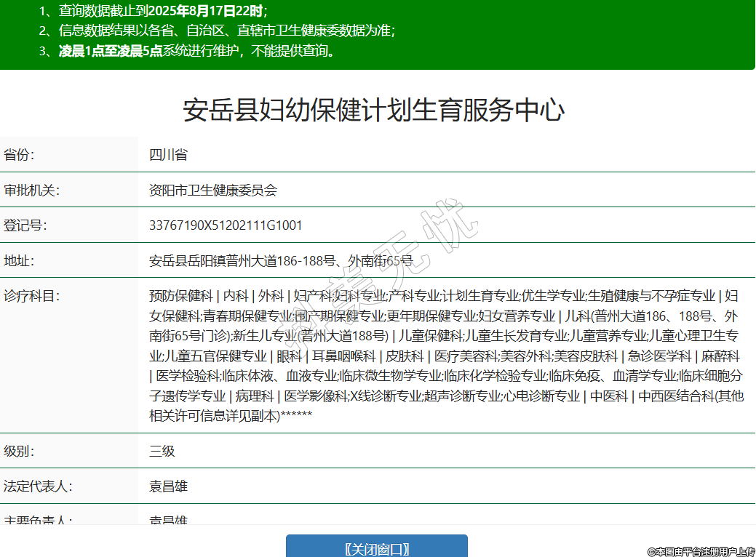The width and height of the screenshot is (756, 557).
Task: Click the level value 三级
Action: click(x=162, y=451)
